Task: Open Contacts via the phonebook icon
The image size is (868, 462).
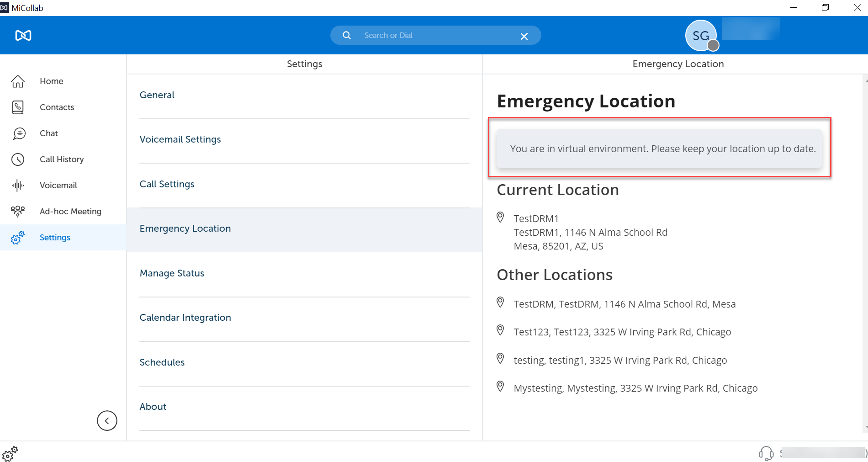Action: click(x=18, y=107)
